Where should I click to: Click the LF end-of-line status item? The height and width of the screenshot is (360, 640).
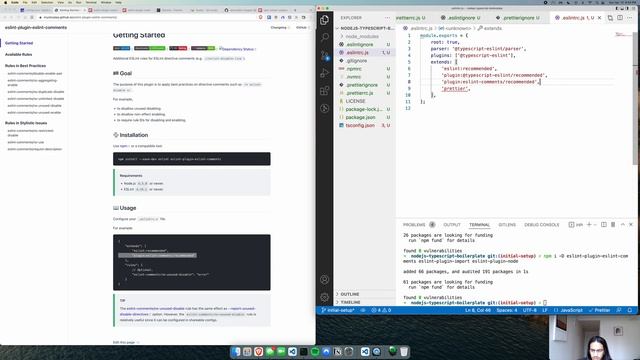(x=544, y=310)
